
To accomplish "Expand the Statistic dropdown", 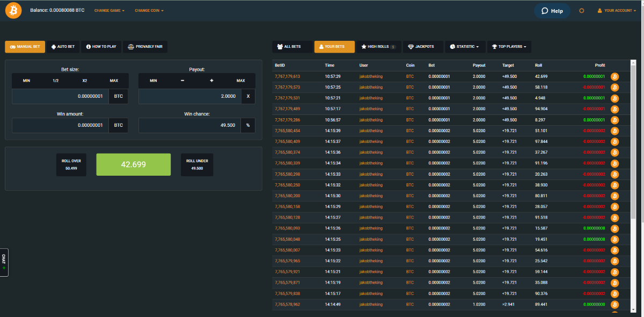I will [x=465, y=47].
